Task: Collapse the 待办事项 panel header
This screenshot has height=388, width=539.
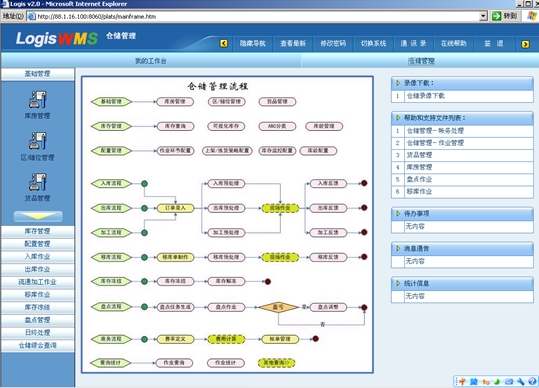Action: click(462, 213)
